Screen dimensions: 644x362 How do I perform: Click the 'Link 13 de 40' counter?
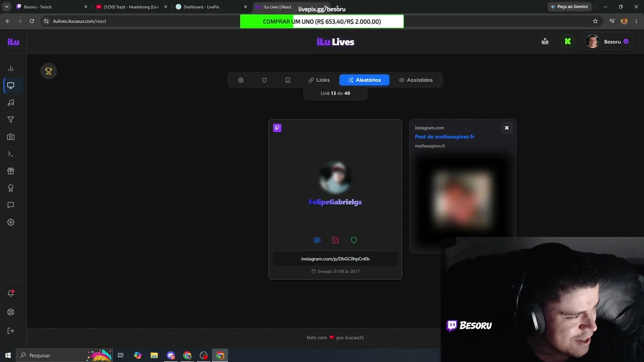[336, 94]
